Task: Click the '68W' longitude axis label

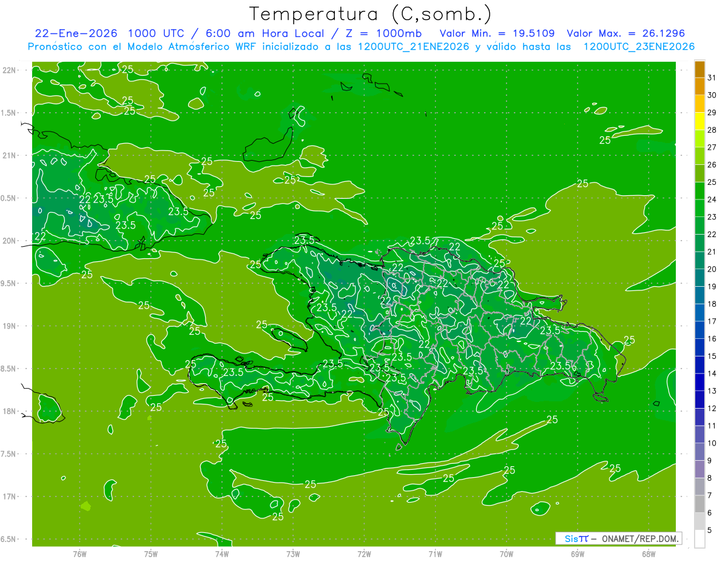Action: (649, 554)
